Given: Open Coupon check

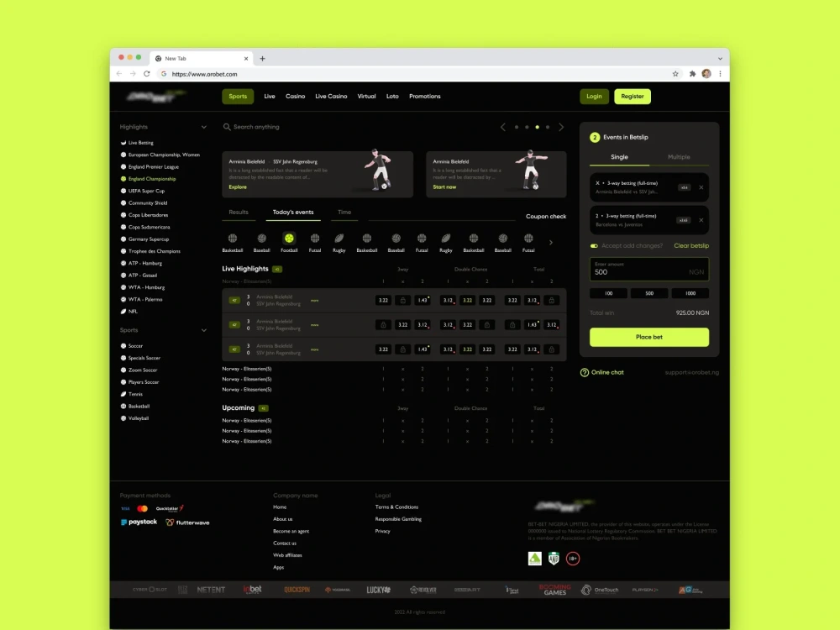Looking at the screenshot, I should (x=546, y=217).
